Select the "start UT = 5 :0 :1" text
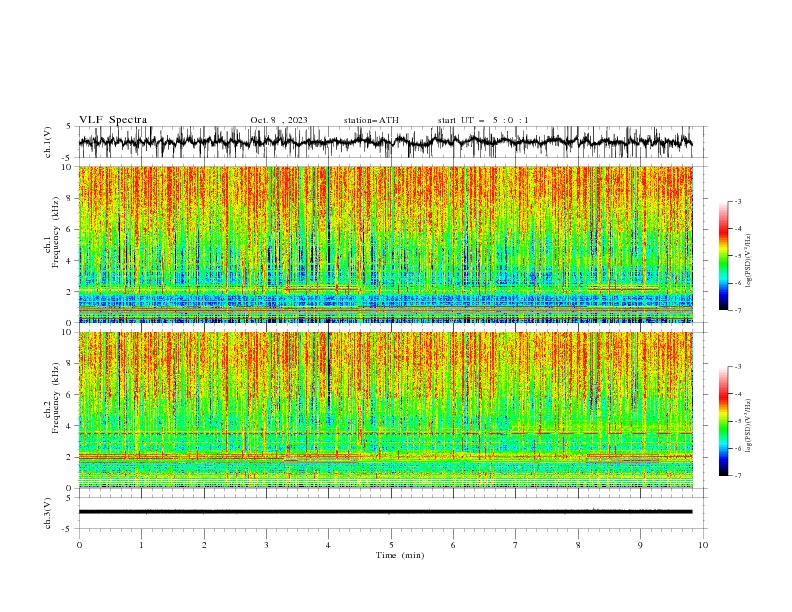 click(483, 120)
